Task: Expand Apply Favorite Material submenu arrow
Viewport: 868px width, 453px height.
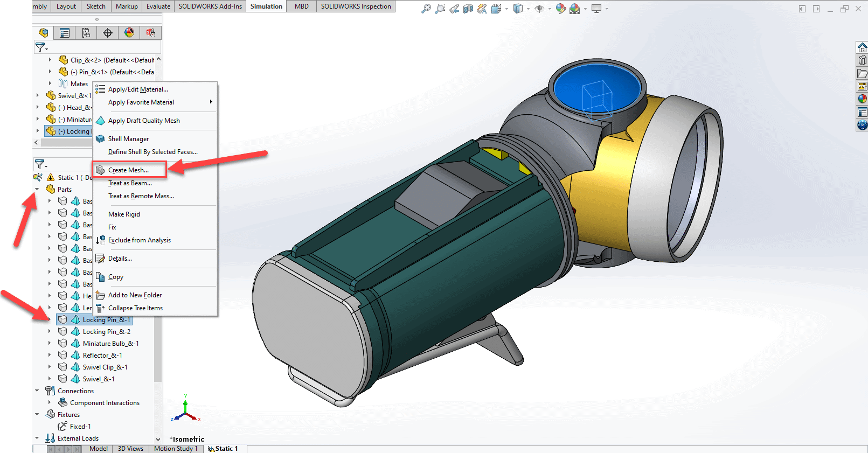Action: [211, 102]
